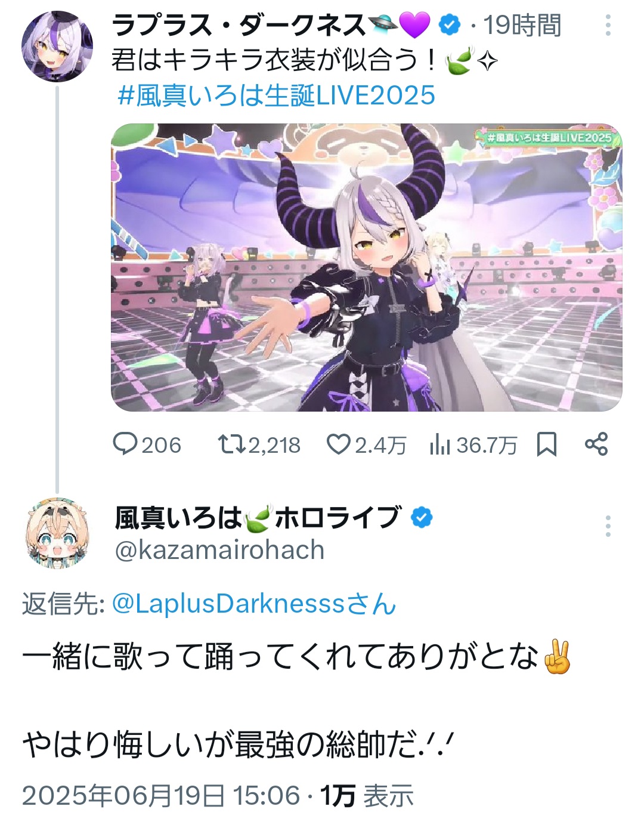
Task: Enlarge the live stage screenshot image
Action: coord(367,267)
